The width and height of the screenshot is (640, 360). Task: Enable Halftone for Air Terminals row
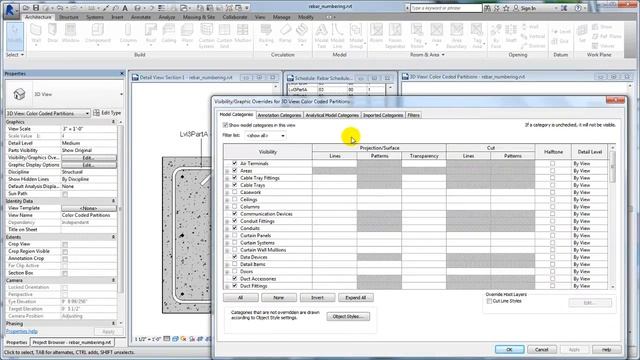tap(552, 163)
